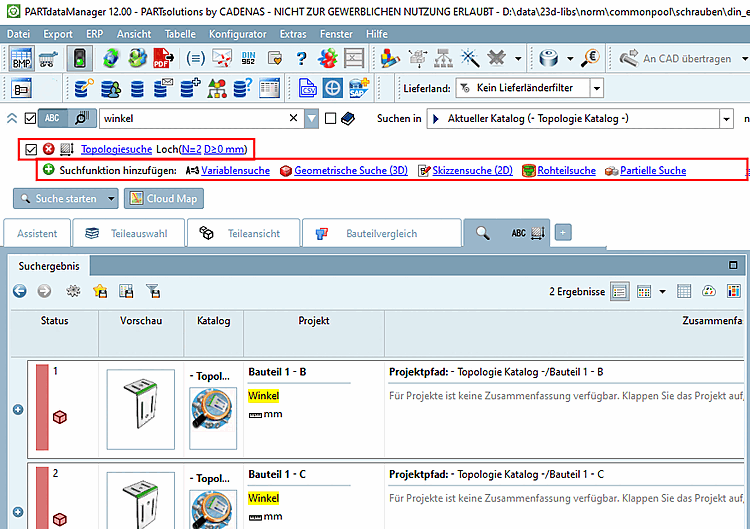Switch to plain table view icon
This screenshot has height=529, width=750.
(684, 291)
